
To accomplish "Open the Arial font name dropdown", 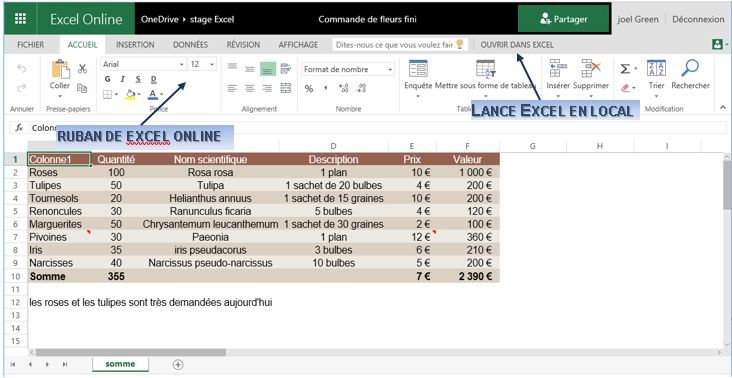I will [182, 64].
